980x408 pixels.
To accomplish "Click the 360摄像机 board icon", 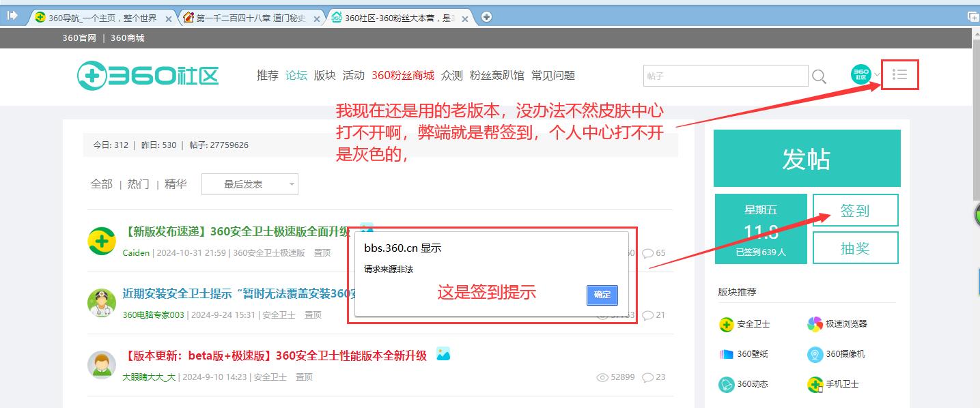I will [x=815, y=354].
